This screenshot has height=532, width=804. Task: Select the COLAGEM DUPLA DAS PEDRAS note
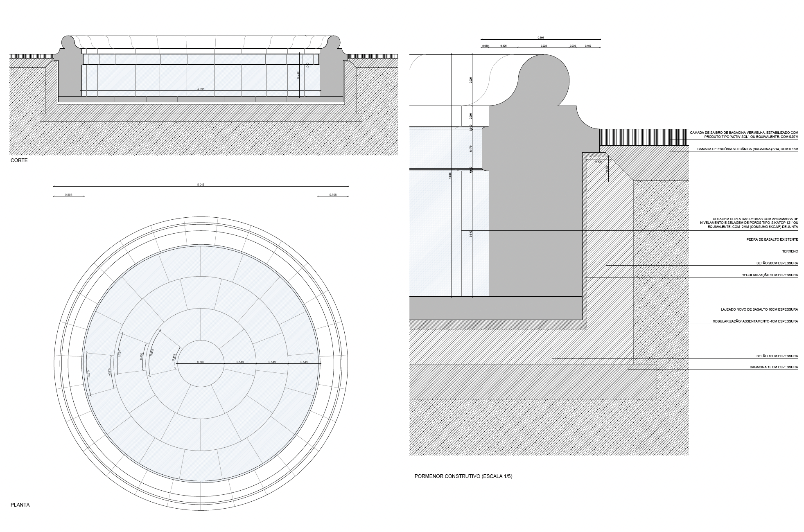click(x=749, y=223)
